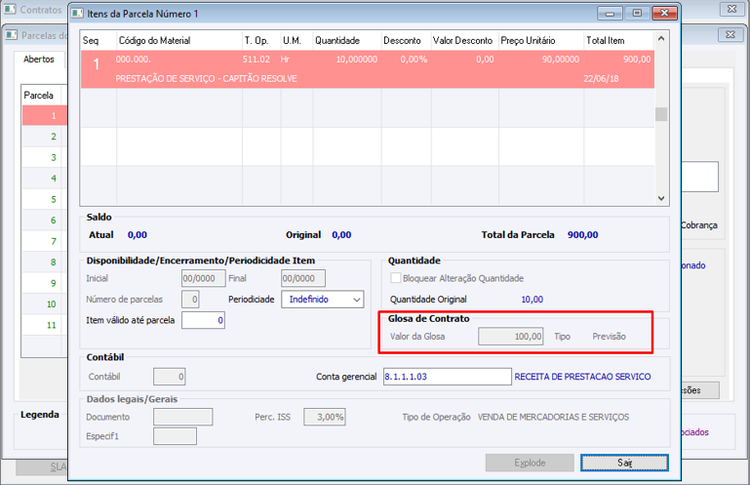This screenshot has height=485, width=750.
Task: Click the 511.02 operation type cell
Action: 256,59
